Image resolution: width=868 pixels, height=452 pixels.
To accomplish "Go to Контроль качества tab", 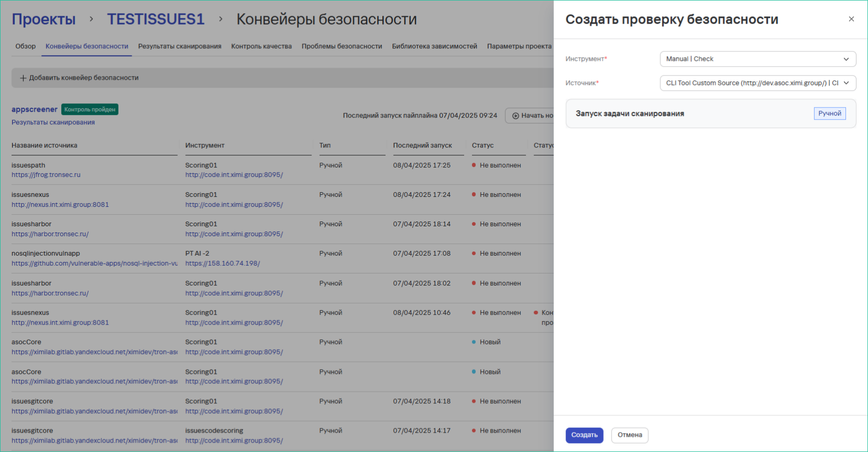I will click(261, 46).
